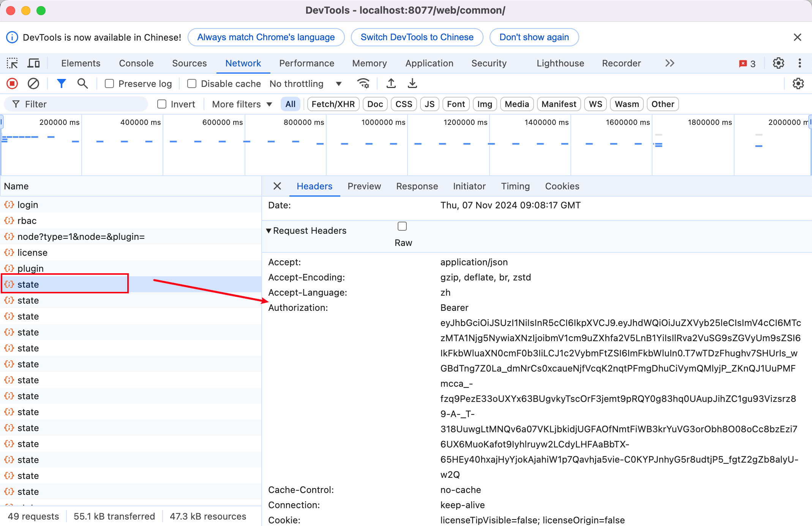
Task: Toggle device toolbar icon
Action: tap(33, 63)
